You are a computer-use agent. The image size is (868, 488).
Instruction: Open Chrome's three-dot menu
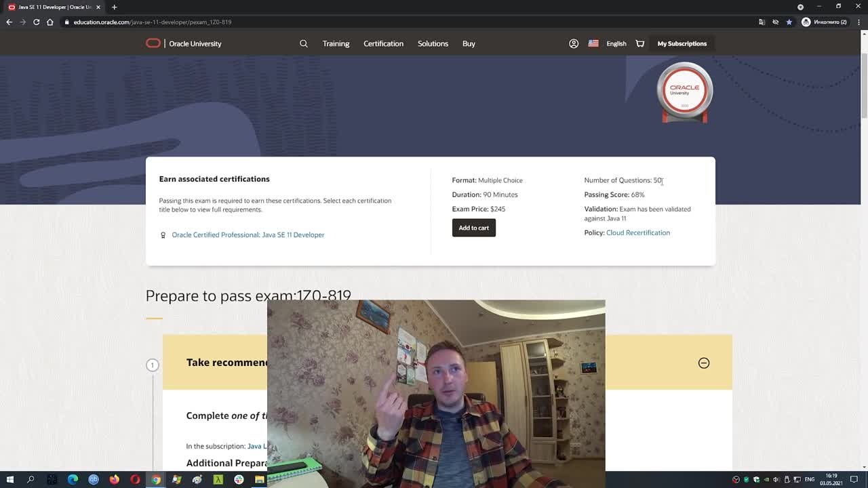[x=857, y=22]
